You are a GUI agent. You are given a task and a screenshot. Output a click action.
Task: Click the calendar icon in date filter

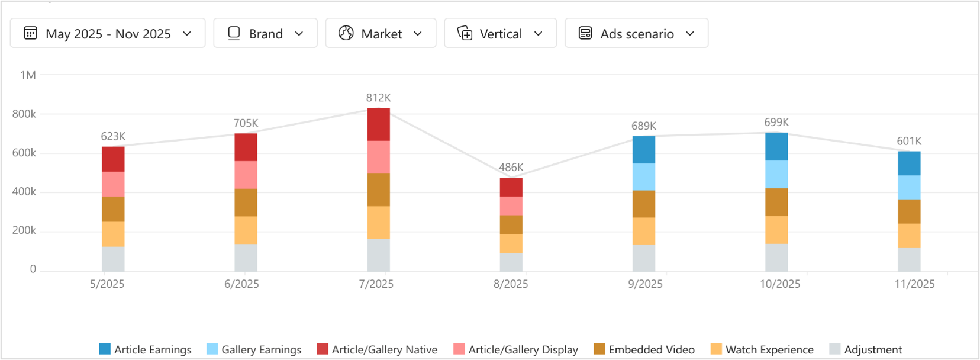30,33
